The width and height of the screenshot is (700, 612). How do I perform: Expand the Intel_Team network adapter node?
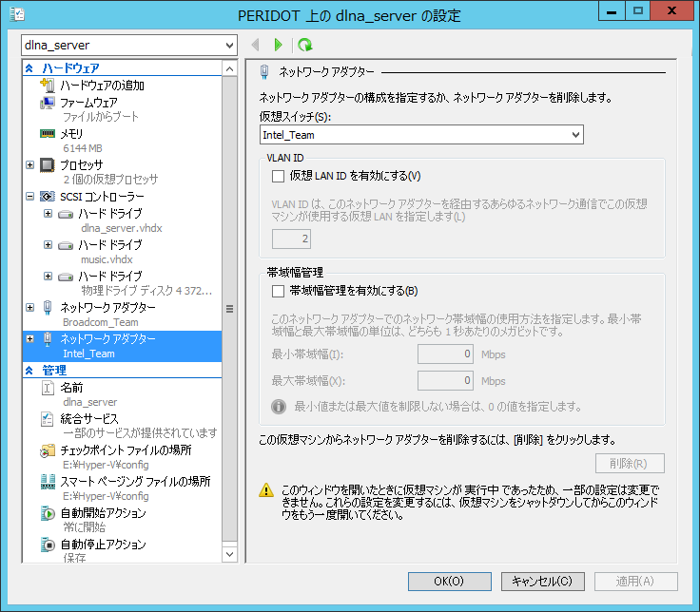click(29, 338)
